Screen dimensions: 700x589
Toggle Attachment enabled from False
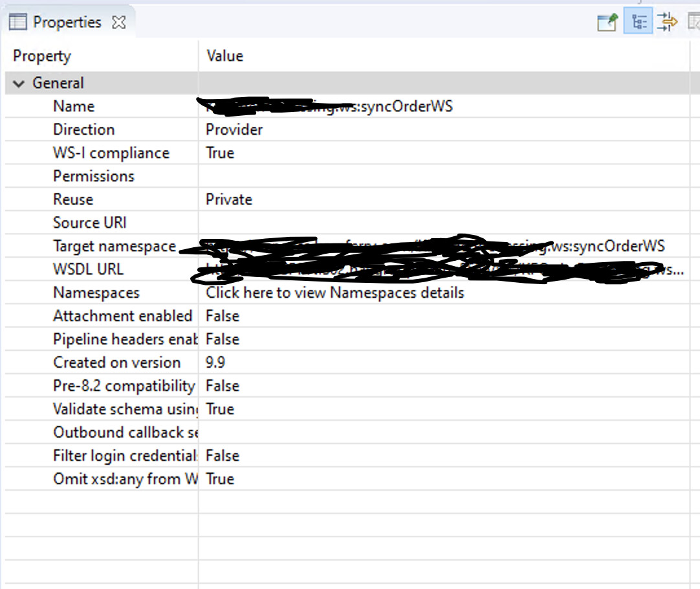click(x=222, y=316)
